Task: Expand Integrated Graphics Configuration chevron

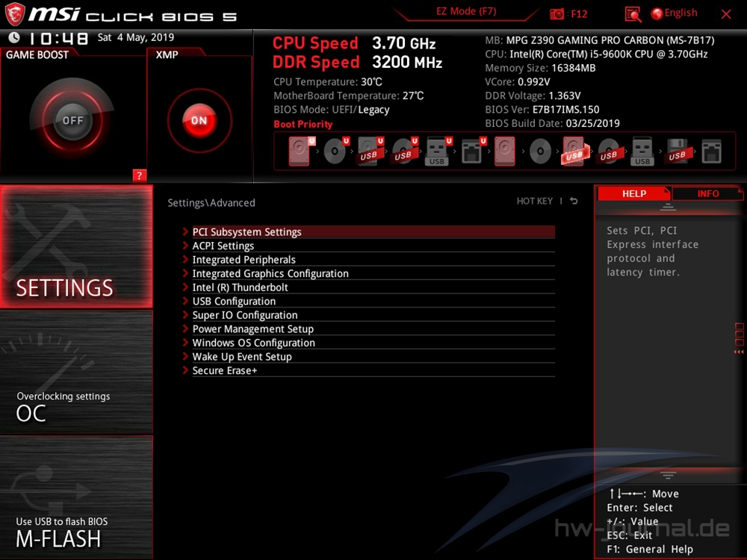Action: coord(185,273)
